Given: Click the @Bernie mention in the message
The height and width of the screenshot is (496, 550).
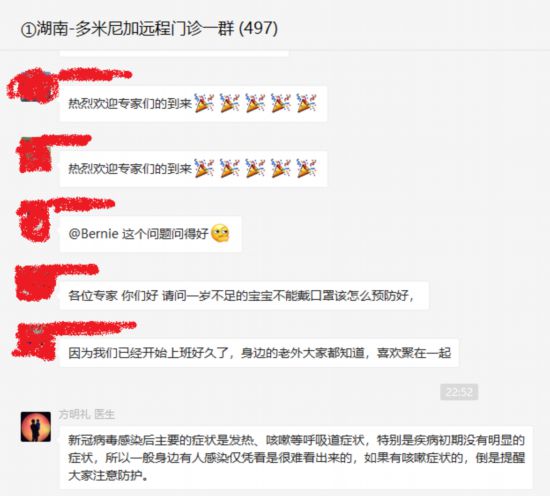Looking at the screenshot, I should [93, 234].
